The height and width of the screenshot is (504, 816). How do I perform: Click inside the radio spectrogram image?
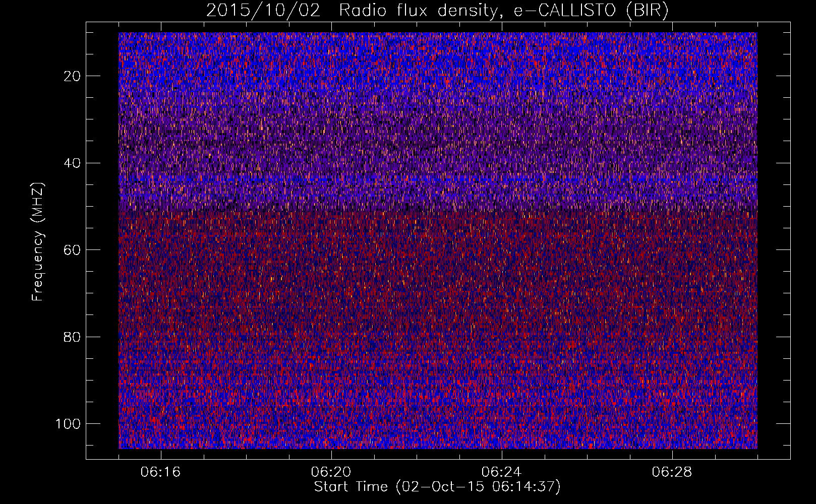438,240
